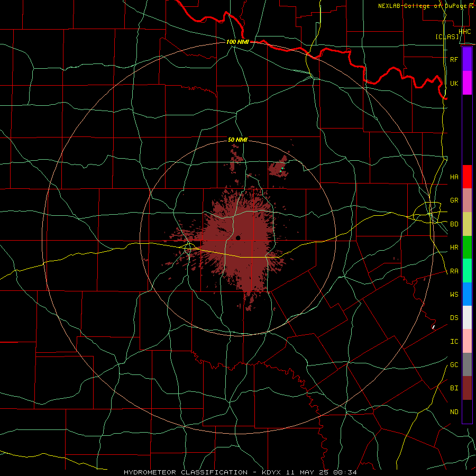The image size is (476, 476).
Task: Click the 'HA' legend label
Action: tap(454, 177)
